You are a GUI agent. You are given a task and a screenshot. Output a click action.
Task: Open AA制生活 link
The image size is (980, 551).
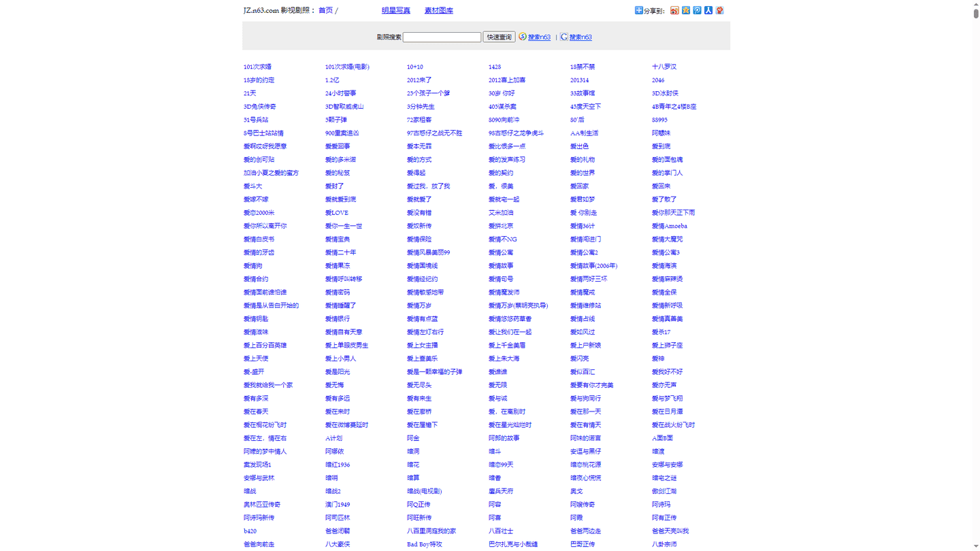(584, 133)
